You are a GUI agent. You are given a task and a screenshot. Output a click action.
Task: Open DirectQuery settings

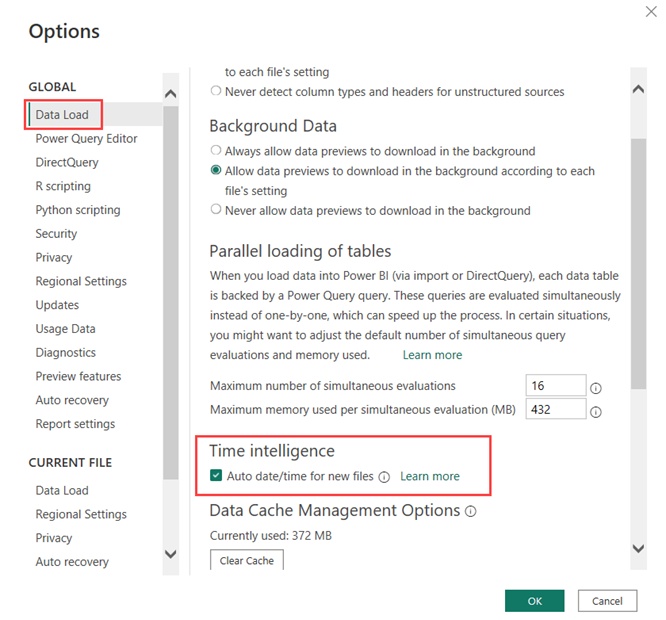point(67,162)
